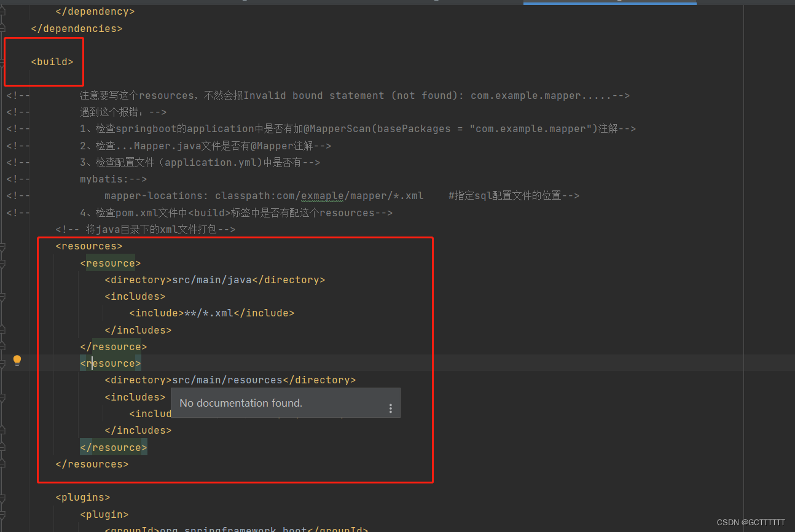Click the org.springframework.boot groupId line
The image size is (795, 532).
pyautogui.click(x=237, y=529)
